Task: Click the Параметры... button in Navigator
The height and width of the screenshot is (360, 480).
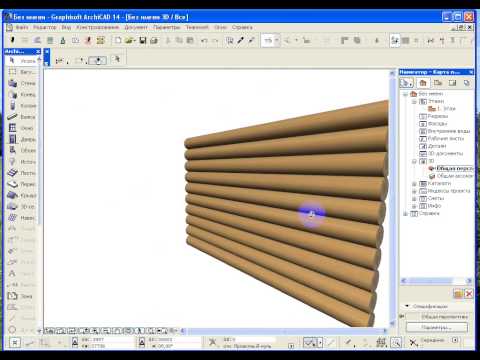Action: click(437, 327)
